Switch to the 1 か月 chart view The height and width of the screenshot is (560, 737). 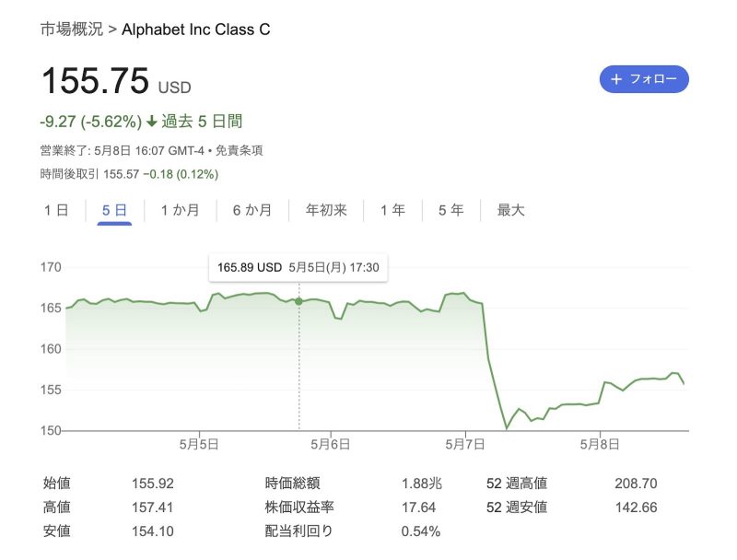180,210
